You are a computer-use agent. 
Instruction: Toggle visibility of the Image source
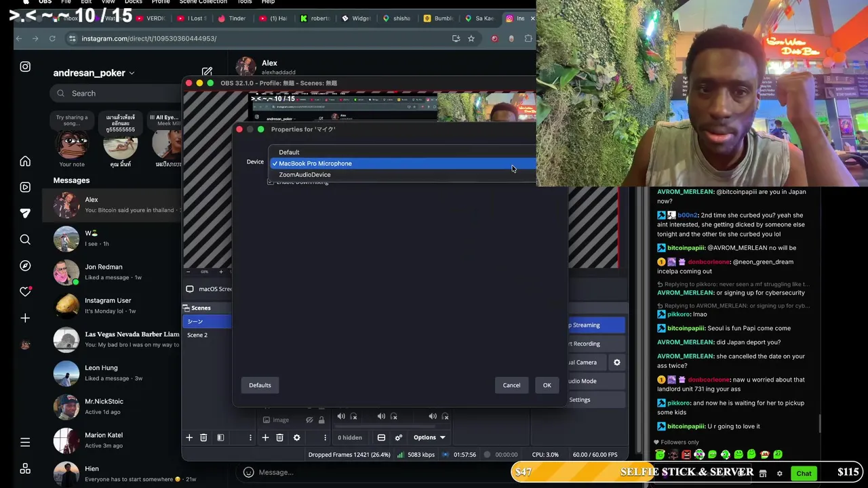pos(310,420)
